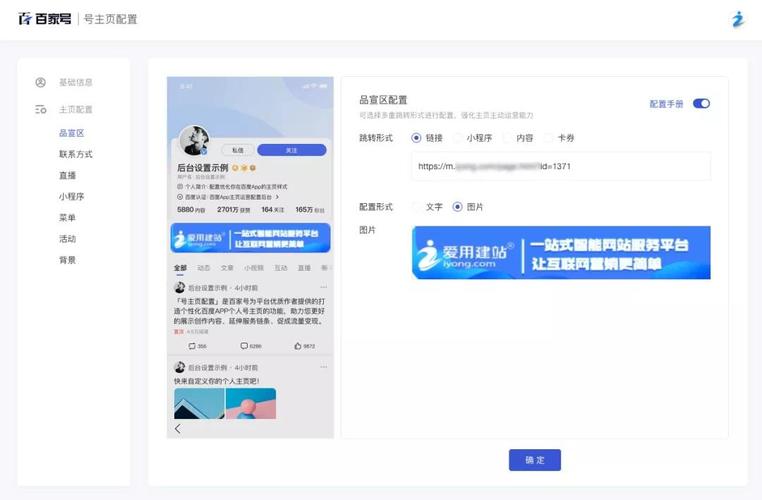Select the 内容 jump type radio
Viewport: 762px width, 500px height.
click(x=507, y=138)
